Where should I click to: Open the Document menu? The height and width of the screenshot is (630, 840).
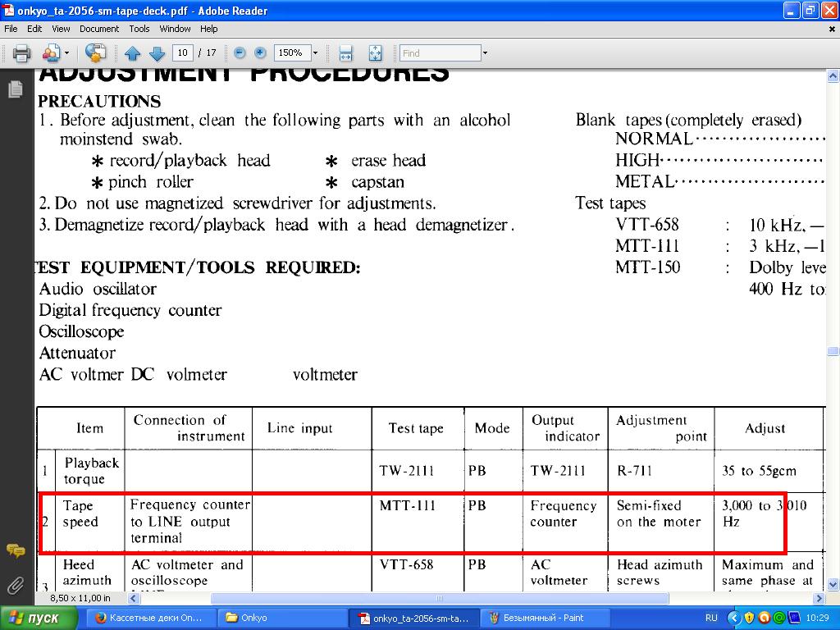(x=99, y=29)
